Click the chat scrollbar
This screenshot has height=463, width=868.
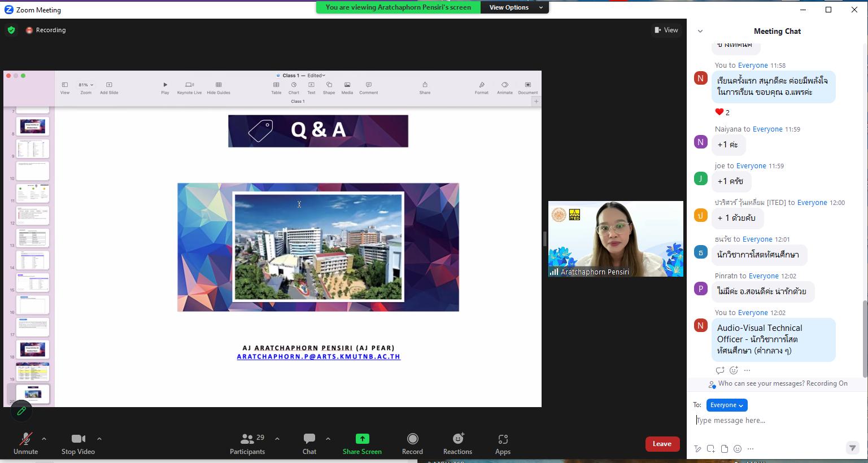865,339
